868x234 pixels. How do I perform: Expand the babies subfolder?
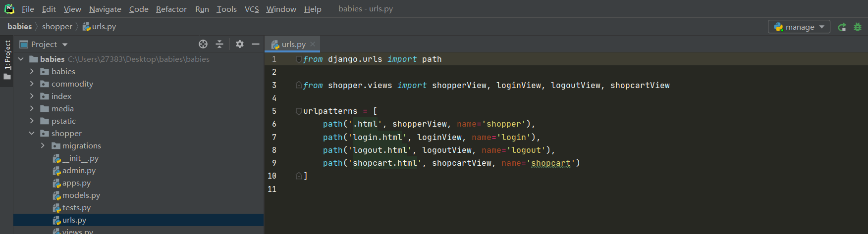tap(32, 71)
